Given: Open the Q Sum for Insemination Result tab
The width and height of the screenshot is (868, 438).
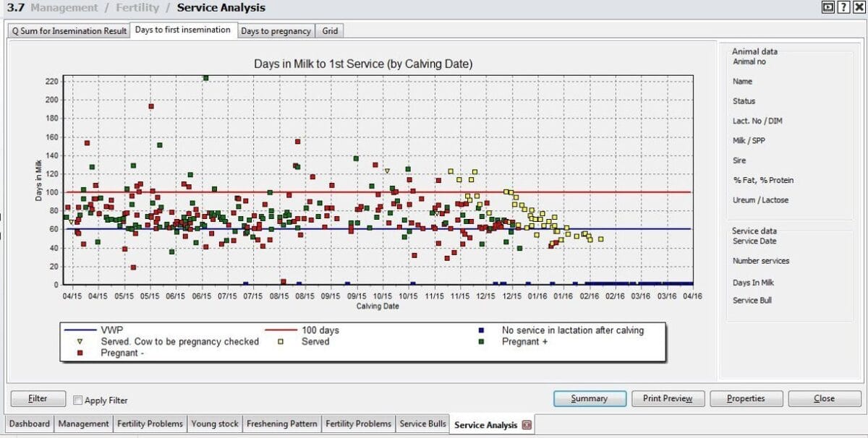Looking at the screenshot, I should point(69,31).
